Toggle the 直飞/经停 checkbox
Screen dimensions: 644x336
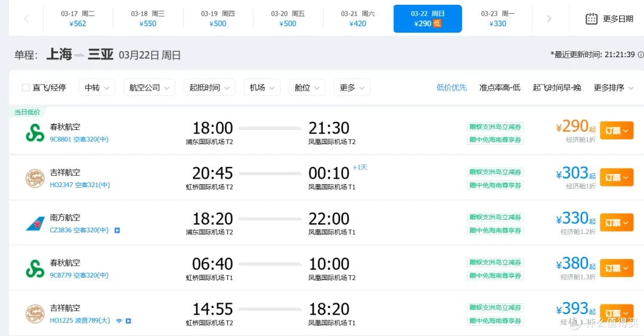26,88
